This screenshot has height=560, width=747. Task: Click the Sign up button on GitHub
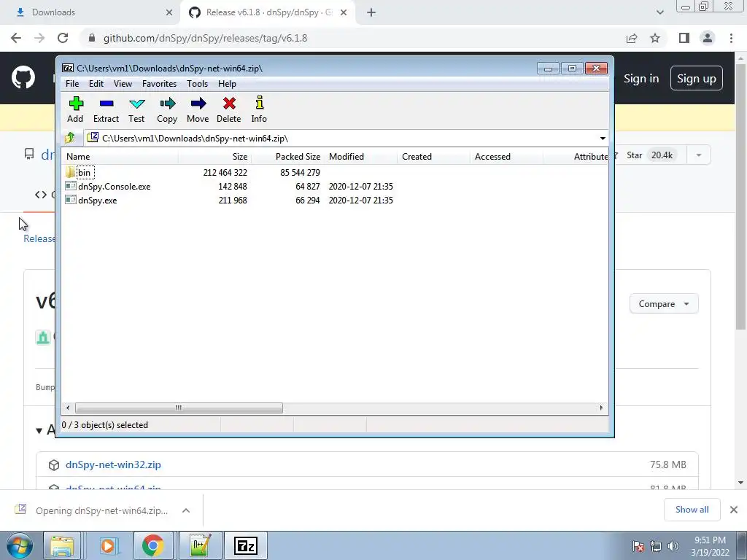click(x=697, y=79)
